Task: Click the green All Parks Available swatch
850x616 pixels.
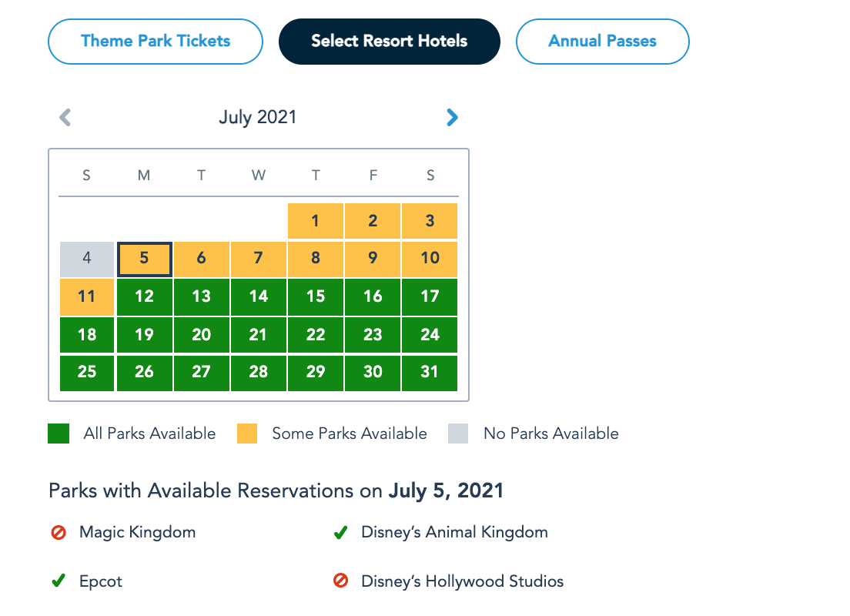Action: click(59, 434)
